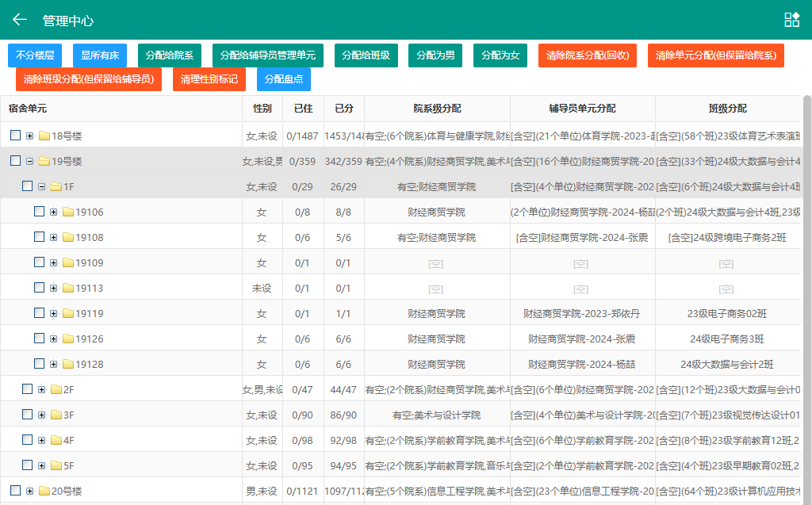The width and height of the screenshot is (812, 505).
Task: Click 财经商贸学院-2023-郑依丹 cell
Action: 581,313
